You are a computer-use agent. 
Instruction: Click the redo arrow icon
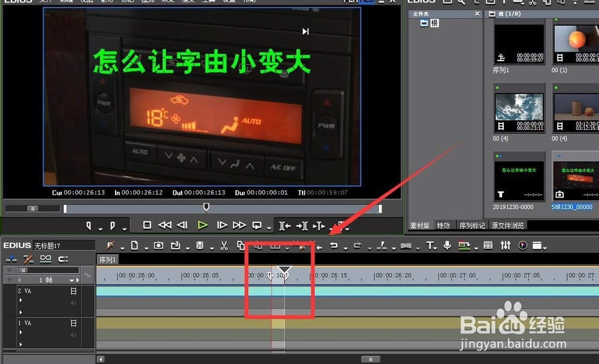358,245
